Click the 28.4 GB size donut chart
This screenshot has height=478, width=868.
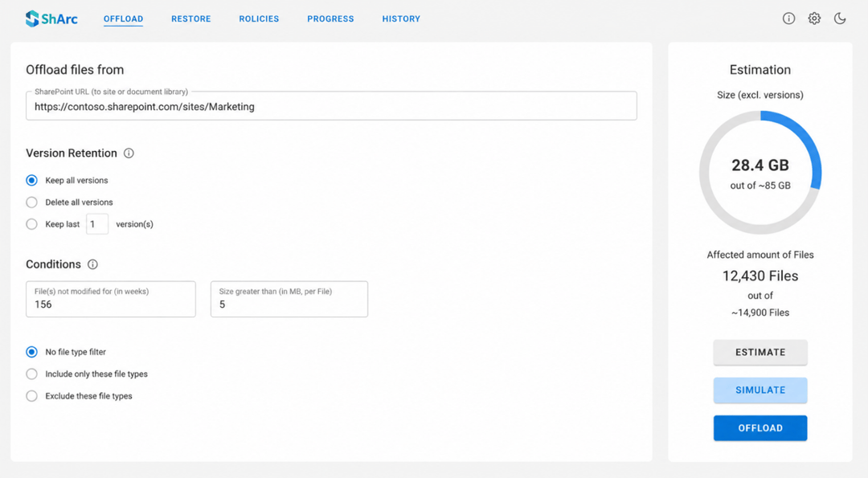(x=760, y=173)
